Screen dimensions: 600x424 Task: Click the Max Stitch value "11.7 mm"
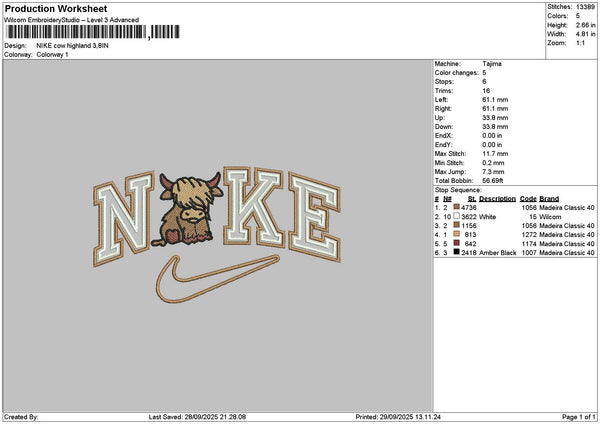coord(495,154)
